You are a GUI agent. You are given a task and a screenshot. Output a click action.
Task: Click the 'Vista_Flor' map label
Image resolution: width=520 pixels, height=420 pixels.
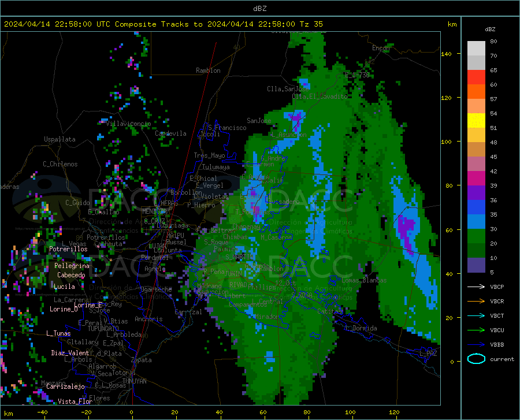coord(75,402)
